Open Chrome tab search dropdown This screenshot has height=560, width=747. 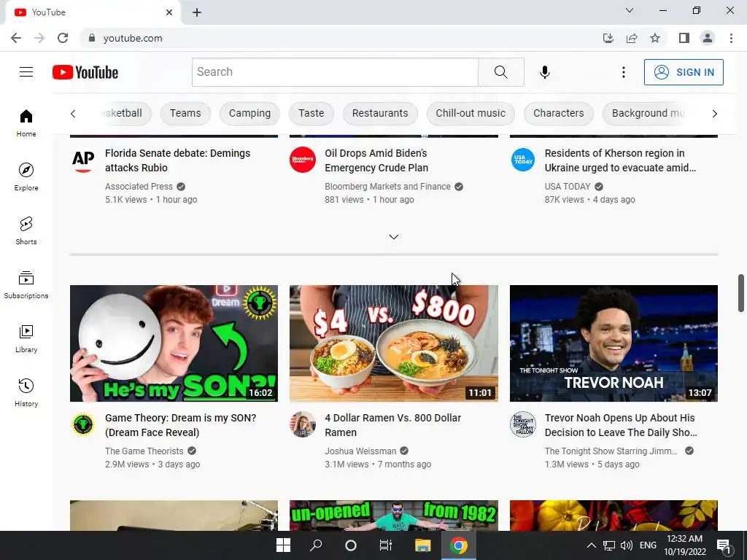(630, 10)
